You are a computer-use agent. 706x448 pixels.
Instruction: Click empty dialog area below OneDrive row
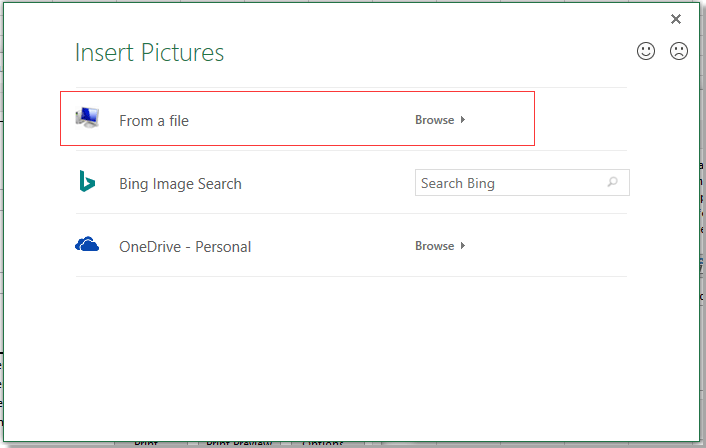350,350
